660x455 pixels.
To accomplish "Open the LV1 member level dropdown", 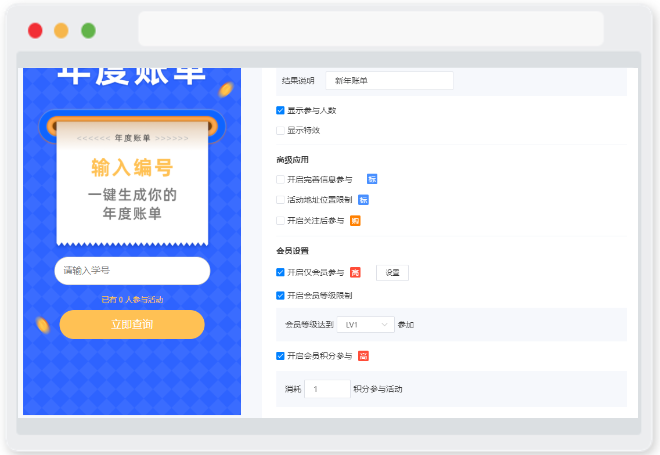I will pyautogui.click(x=365, y=325).
